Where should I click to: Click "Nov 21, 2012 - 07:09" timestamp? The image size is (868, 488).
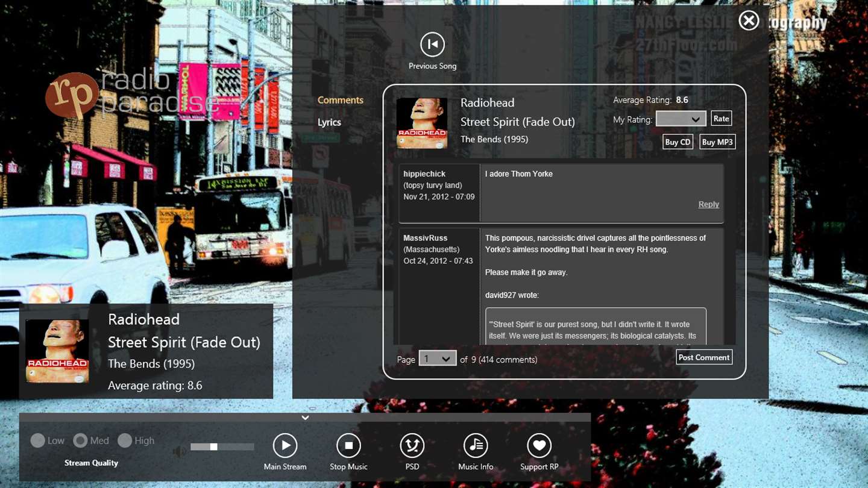click(x=439, y=196)
